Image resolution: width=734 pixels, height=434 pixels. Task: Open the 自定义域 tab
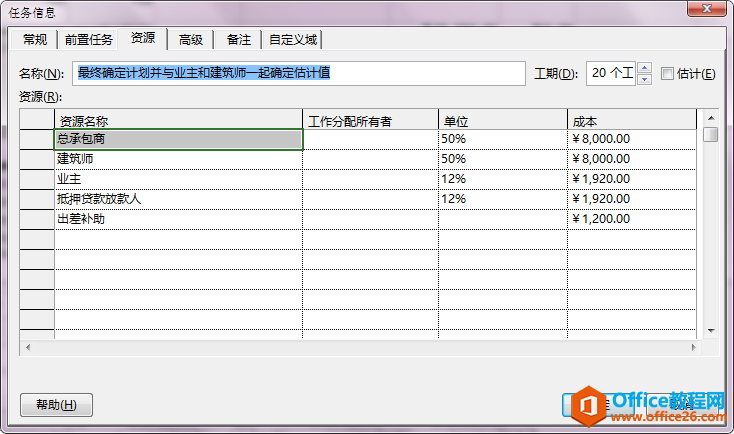[293, 40]
